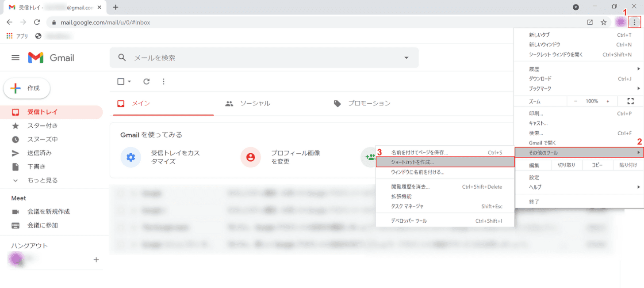Open the inbox more options vertical dots
This screenshot has width=644, height=288.
(164, 81)
